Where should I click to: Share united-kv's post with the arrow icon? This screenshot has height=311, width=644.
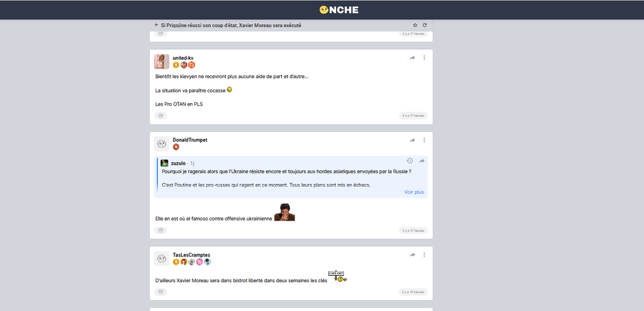pos(413,58)
